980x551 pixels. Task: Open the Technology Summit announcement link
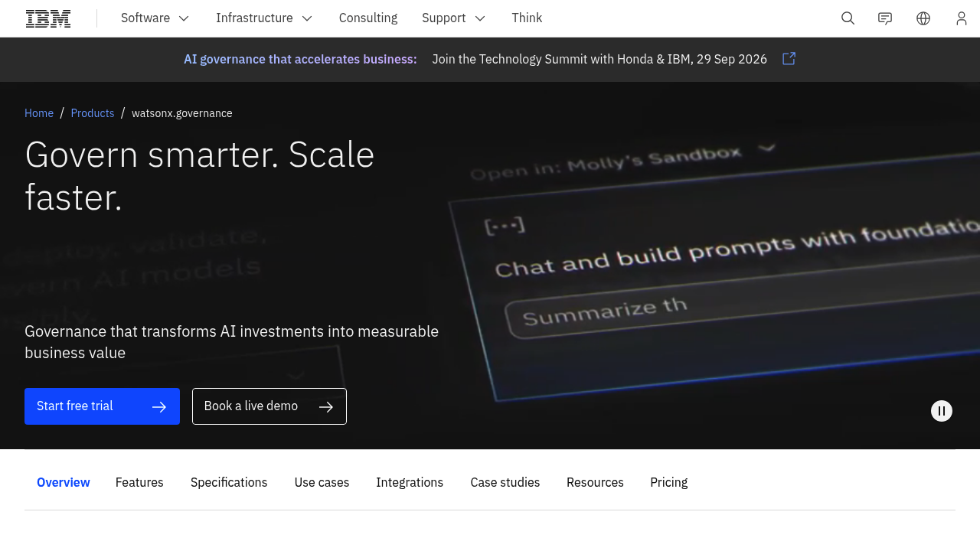(x=599, y=59)
